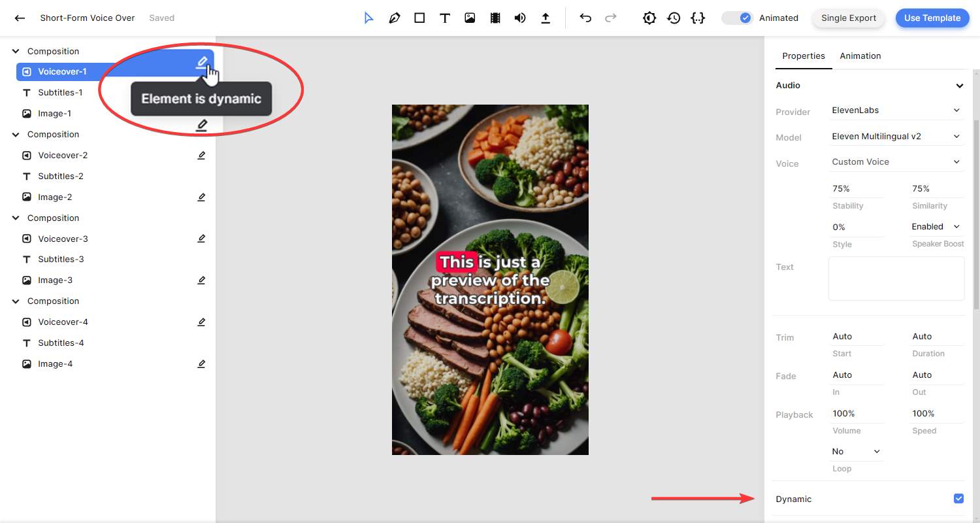The width and height of the screenshot is (980, 523).
Task: Add an image element from toolbar
Action: click(470, 18)
